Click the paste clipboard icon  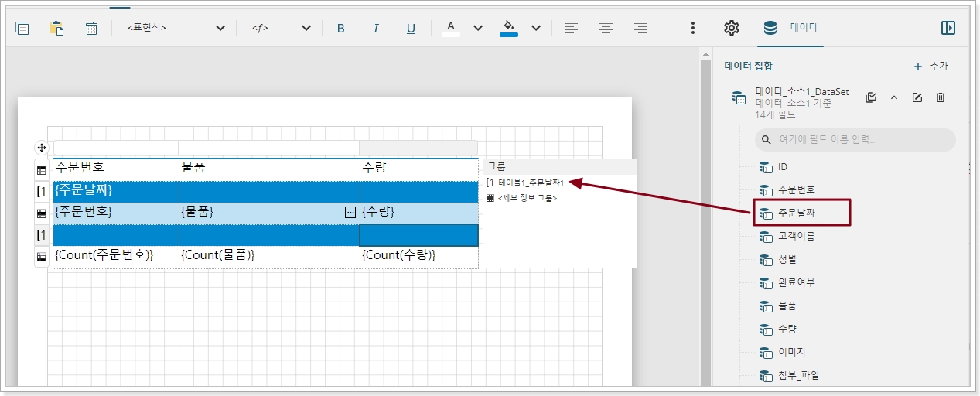56,28
